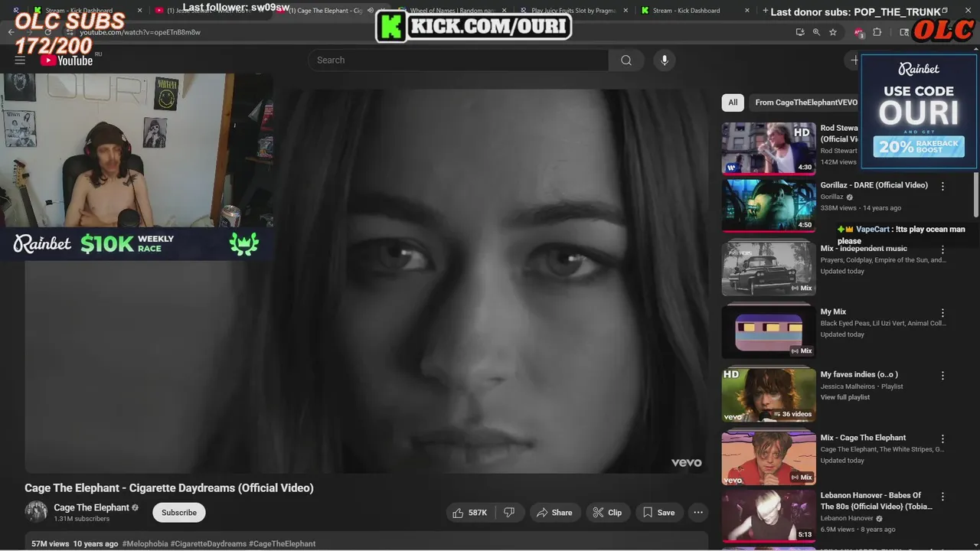Open options menu for Gorillaz DARE video

(942, 187)
